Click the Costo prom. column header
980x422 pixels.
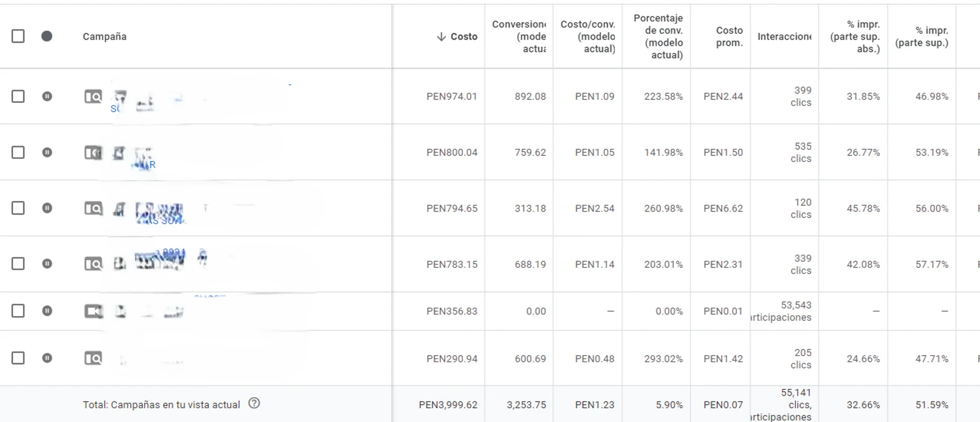point(728,36)
